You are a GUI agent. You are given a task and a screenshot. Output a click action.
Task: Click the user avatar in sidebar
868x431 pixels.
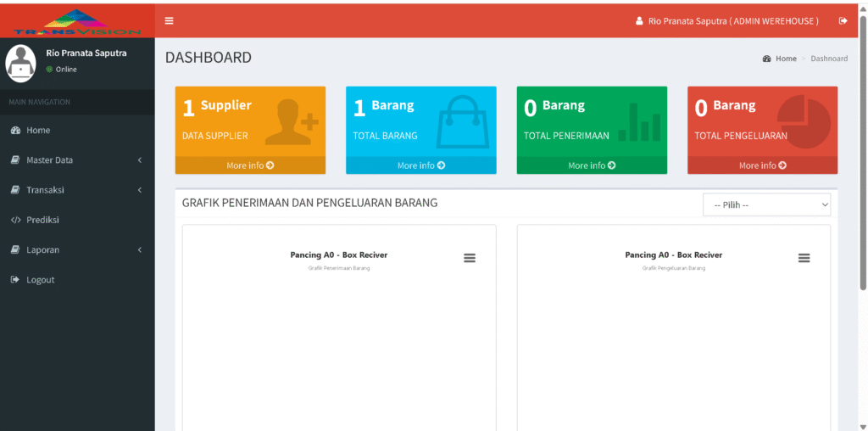[21, 61]
